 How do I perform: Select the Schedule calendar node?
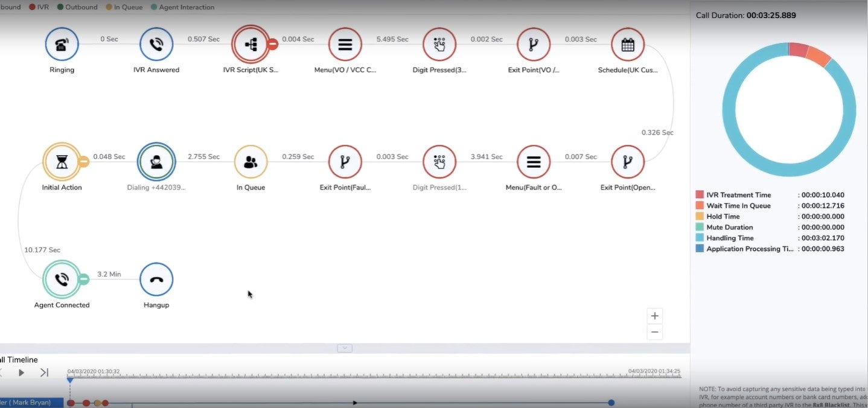tap(627, 44)
